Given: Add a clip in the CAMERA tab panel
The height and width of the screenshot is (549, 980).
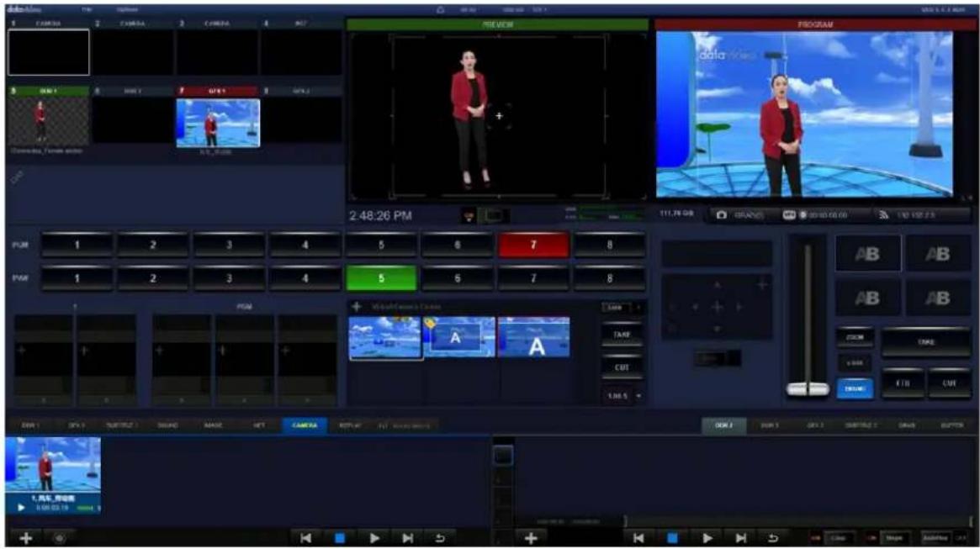Looking at the screenshot, I should (25, 538).
